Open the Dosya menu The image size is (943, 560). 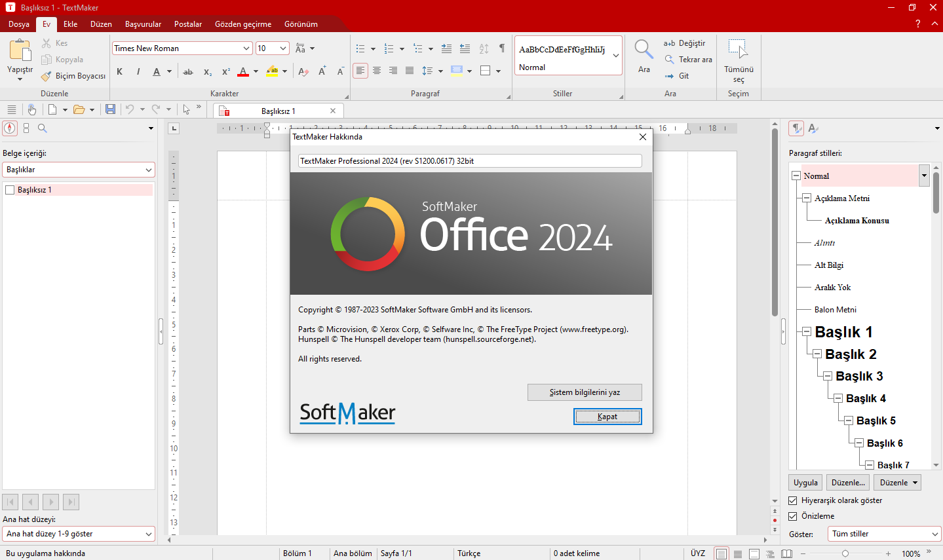pyautogui.click(x=19, y=24)
